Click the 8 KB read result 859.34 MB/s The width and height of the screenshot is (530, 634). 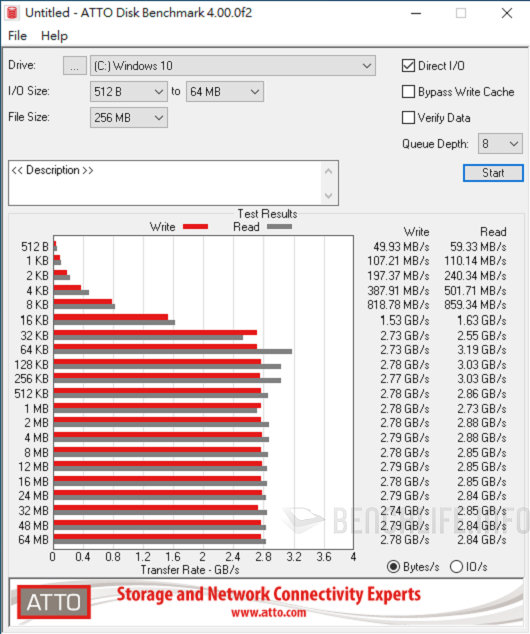[x=475, y=305]
